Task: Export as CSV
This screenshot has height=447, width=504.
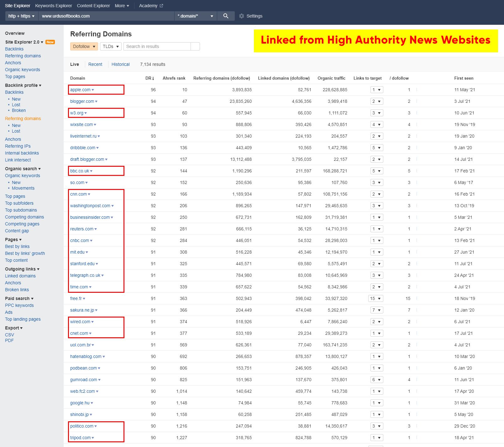Action: tap(9, 335)
